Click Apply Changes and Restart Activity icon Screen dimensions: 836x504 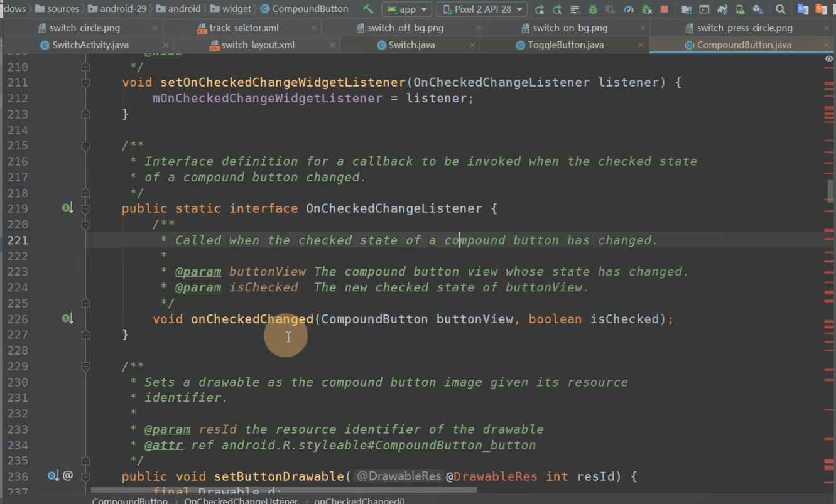[557, 9]
